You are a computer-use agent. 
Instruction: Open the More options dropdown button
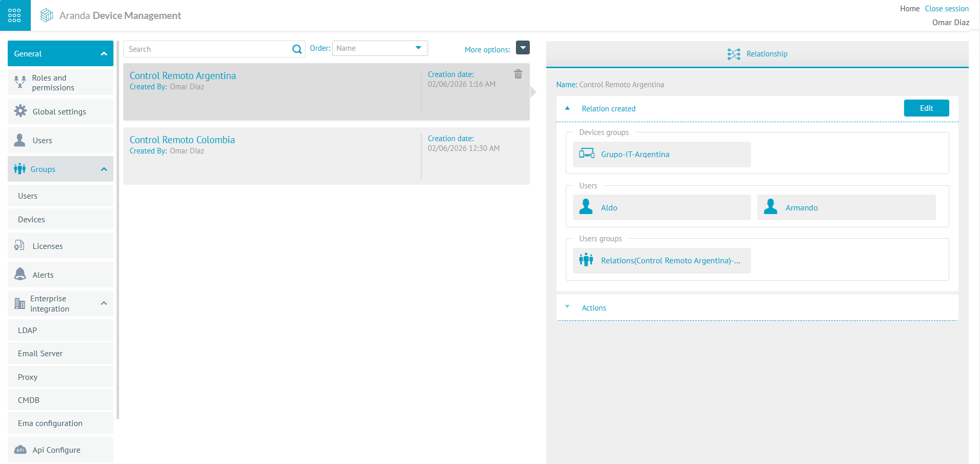pos(522,48)
